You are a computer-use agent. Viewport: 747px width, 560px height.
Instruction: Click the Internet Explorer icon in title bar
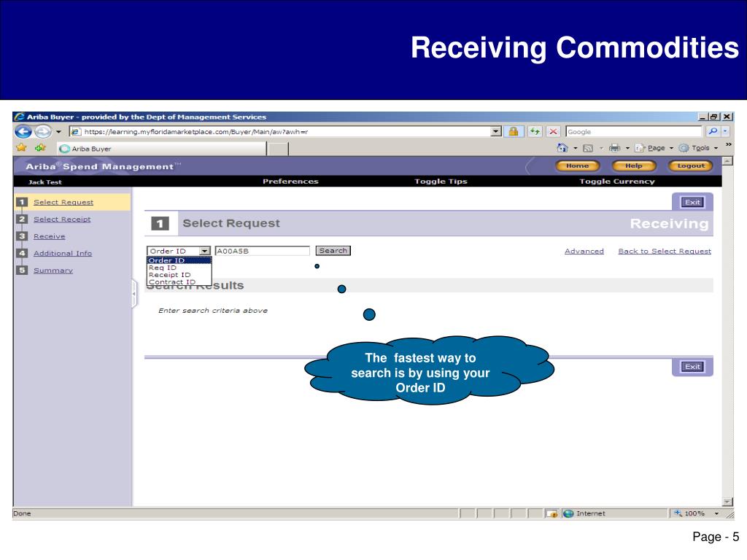(19, 117)
